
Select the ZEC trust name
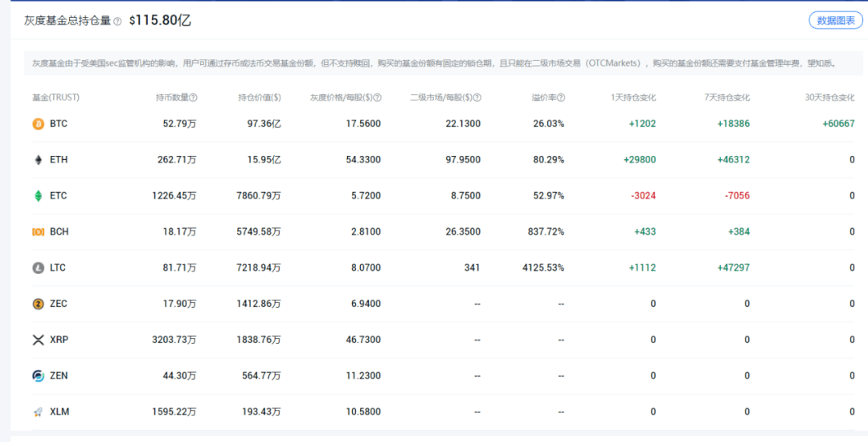(59, 303)
